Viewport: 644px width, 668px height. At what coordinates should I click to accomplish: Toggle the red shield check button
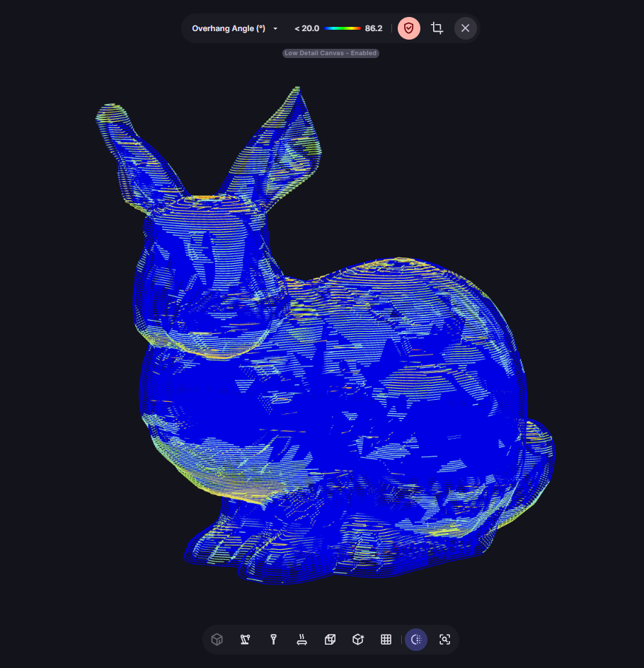[x=408, y=28]
